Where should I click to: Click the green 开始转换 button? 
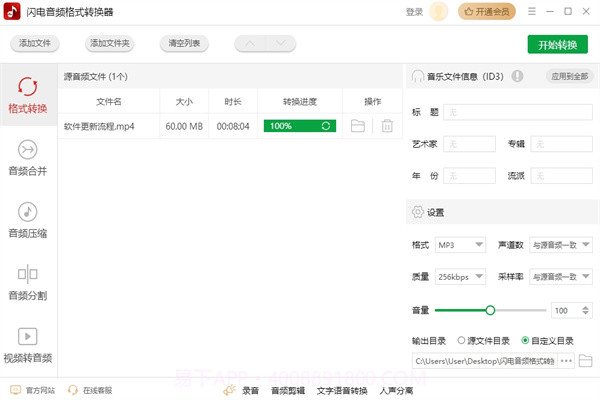pos(558,44)
